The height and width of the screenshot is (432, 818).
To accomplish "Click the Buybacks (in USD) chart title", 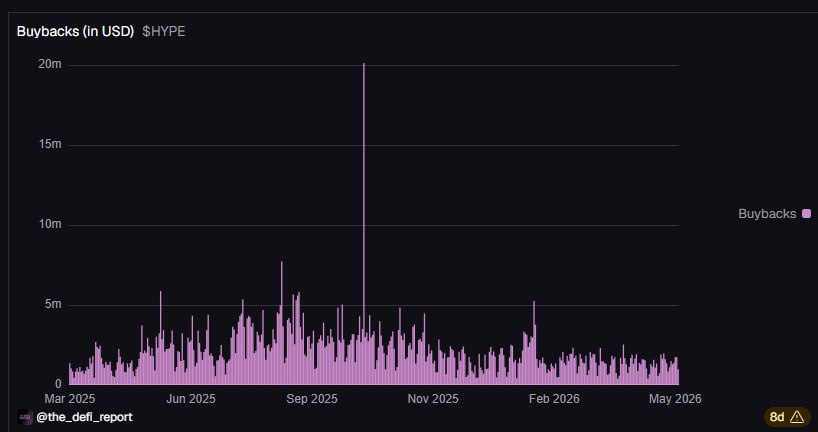I will coord(75,31).
